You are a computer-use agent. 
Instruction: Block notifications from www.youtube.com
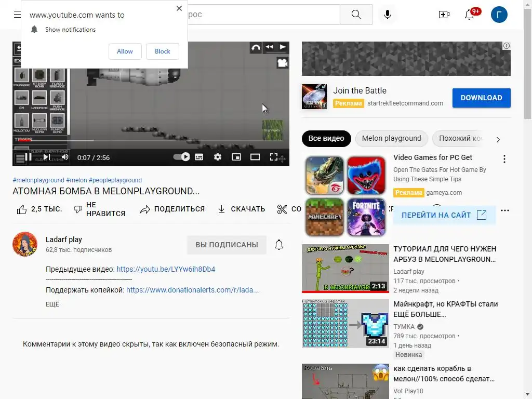point(163,51)
